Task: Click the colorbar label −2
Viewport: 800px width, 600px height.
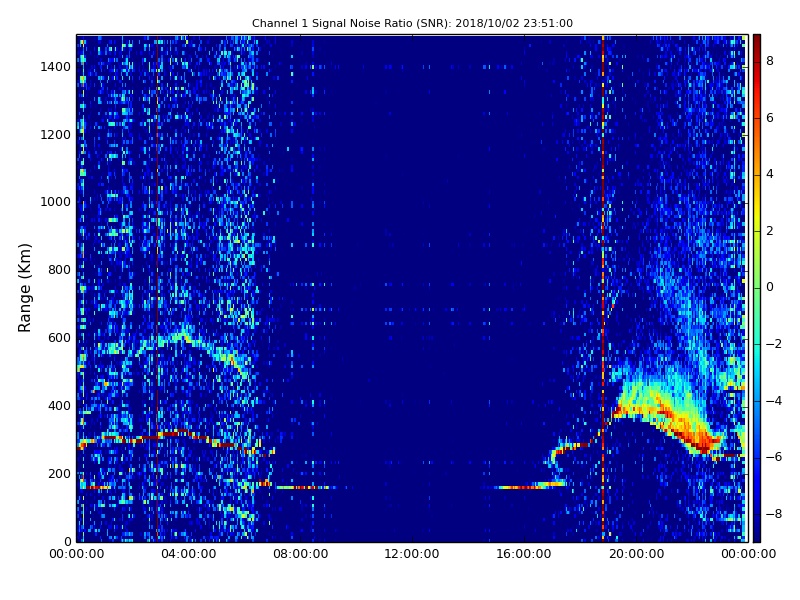Action: tap(774, 344)
